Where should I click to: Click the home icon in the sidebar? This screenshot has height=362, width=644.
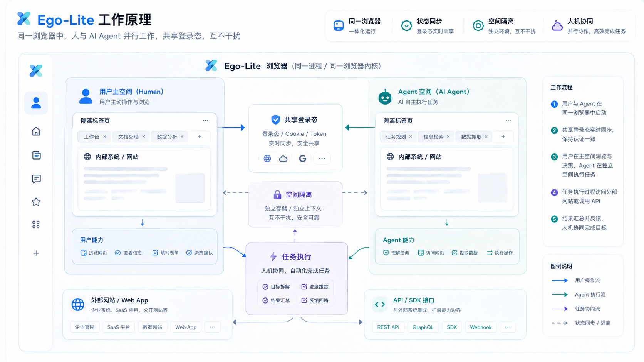coord(36,132)
